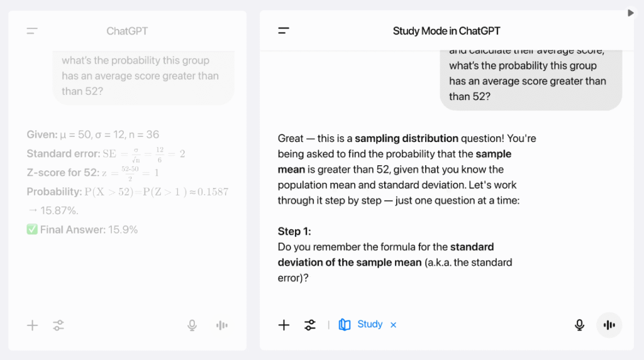Screen dimensions: 644x360
Task: Click the Final Answer 15.9% line
Action: (82, 230)
